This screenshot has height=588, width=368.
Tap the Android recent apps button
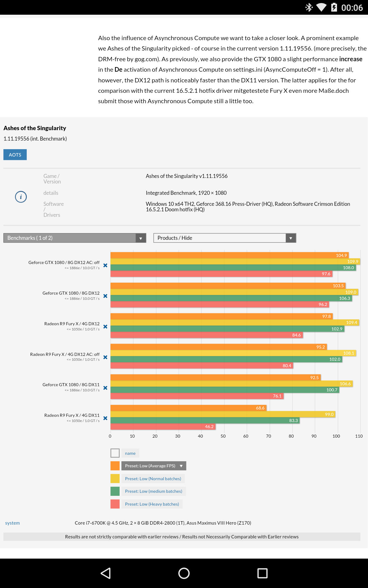(x=263, y=573)
